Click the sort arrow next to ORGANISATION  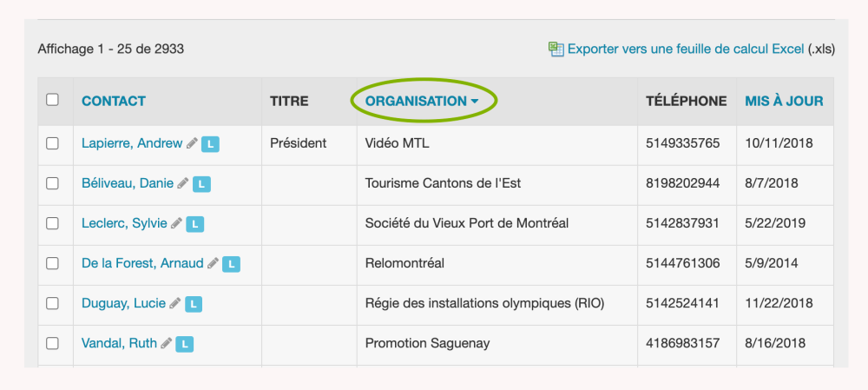[x=475, y=102]
